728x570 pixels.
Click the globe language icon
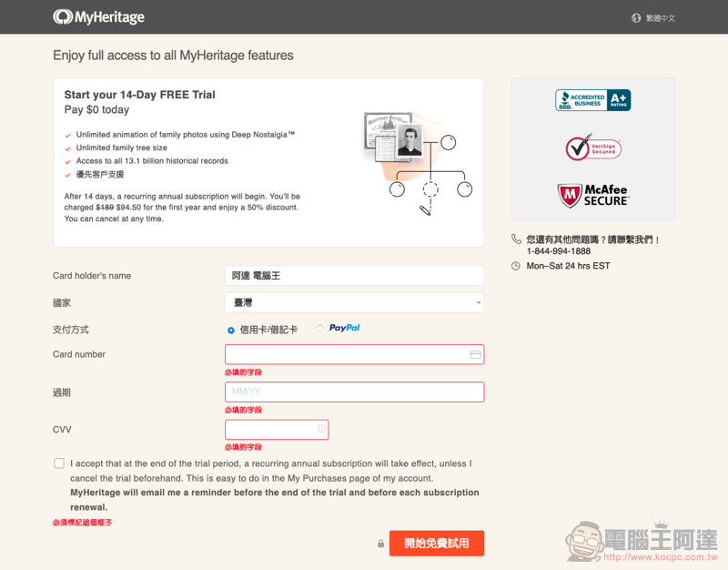636,18
